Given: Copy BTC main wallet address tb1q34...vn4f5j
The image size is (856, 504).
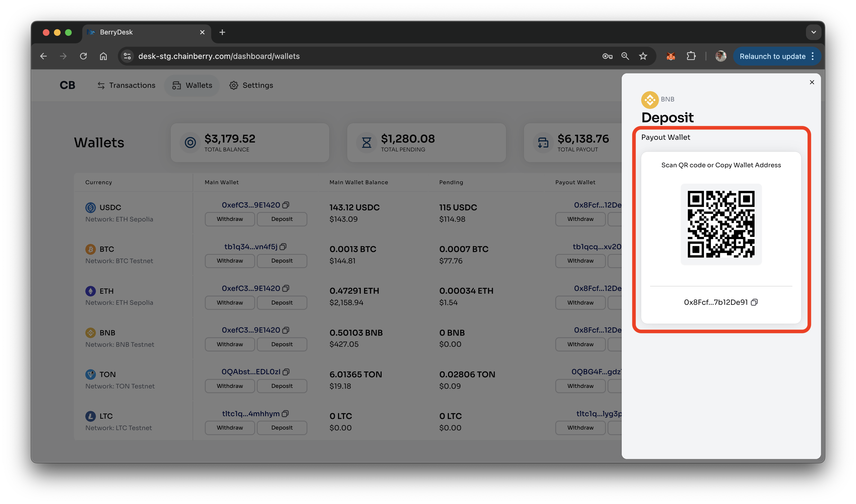Looking at the screenshot, I should (x=283, y=247).
